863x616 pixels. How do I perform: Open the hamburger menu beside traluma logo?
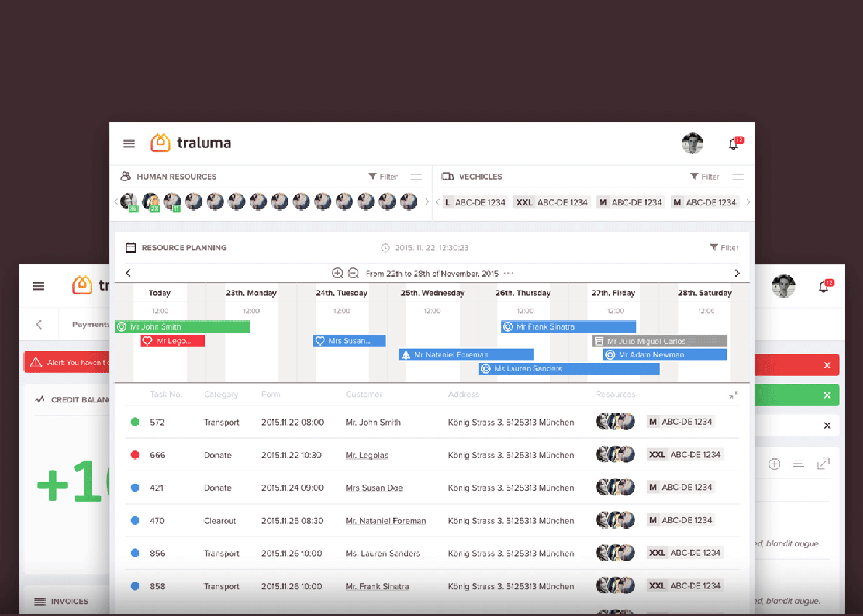pyautogui.click(x=129, y=144)
